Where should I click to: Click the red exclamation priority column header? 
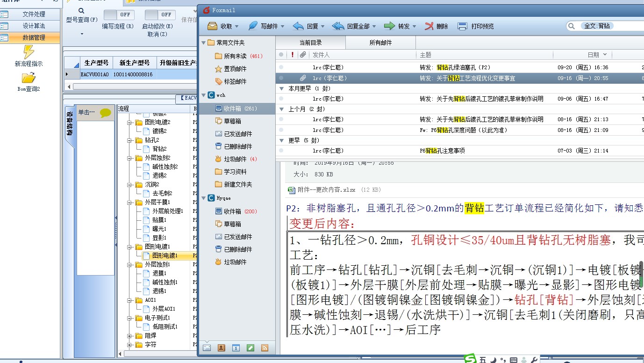click(293, 55)
